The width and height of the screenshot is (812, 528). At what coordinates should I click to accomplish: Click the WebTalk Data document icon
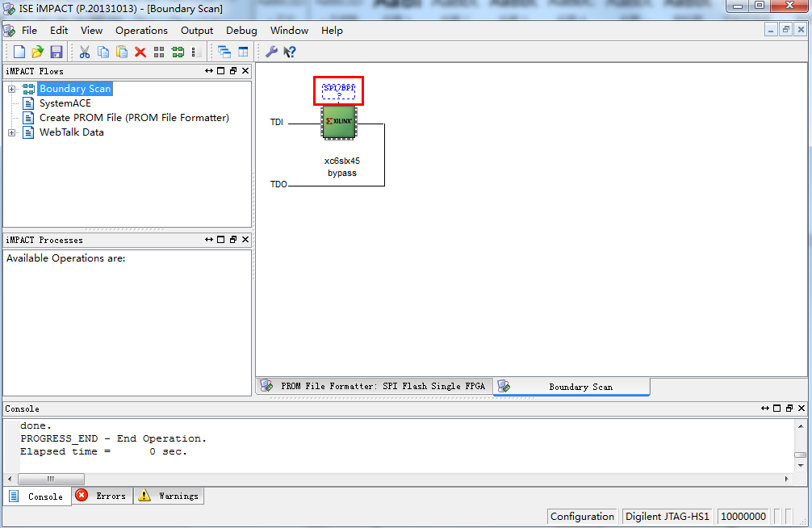coord(28,132)
